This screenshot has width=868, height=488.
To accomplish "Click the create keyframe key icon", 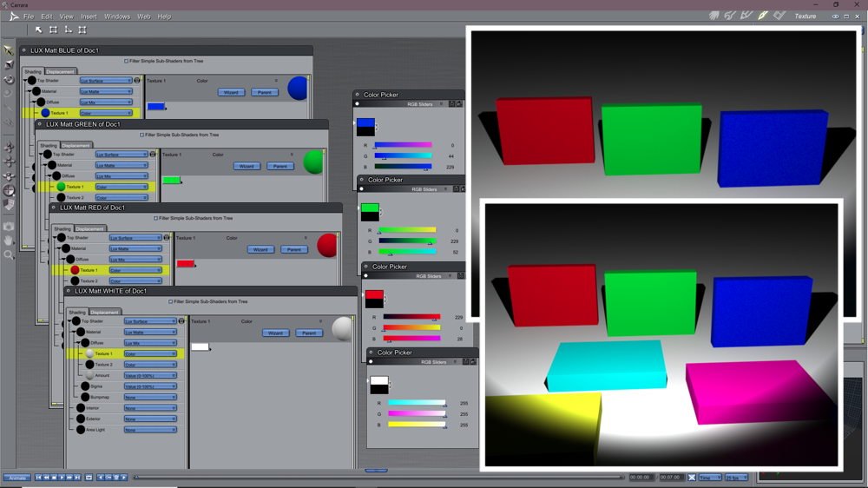I will pos(108,478).
